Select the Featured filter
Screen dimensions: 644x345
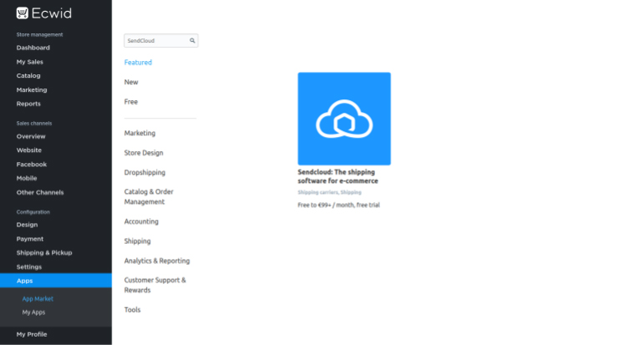tap(138, 63)
